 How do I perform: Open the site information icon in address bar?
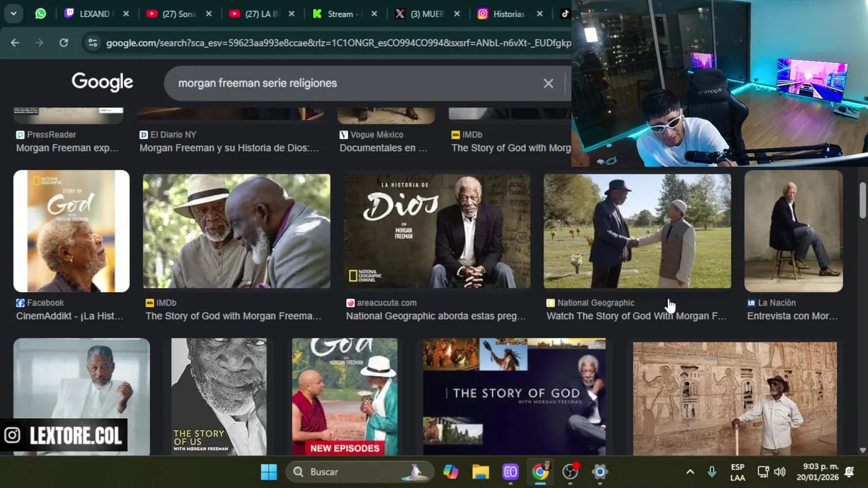(x=93, y=43)
